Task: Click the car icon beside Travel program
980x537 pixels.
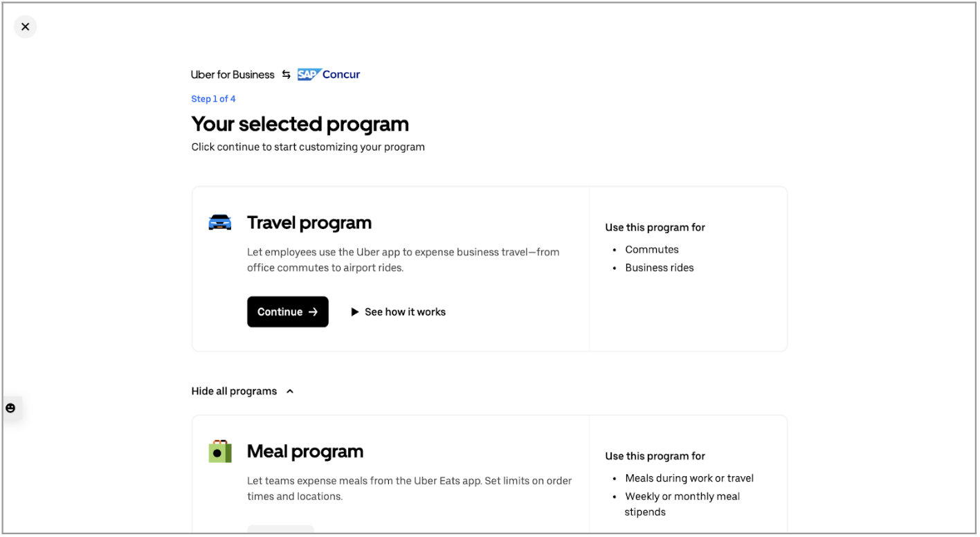Action: coord(219,222)
